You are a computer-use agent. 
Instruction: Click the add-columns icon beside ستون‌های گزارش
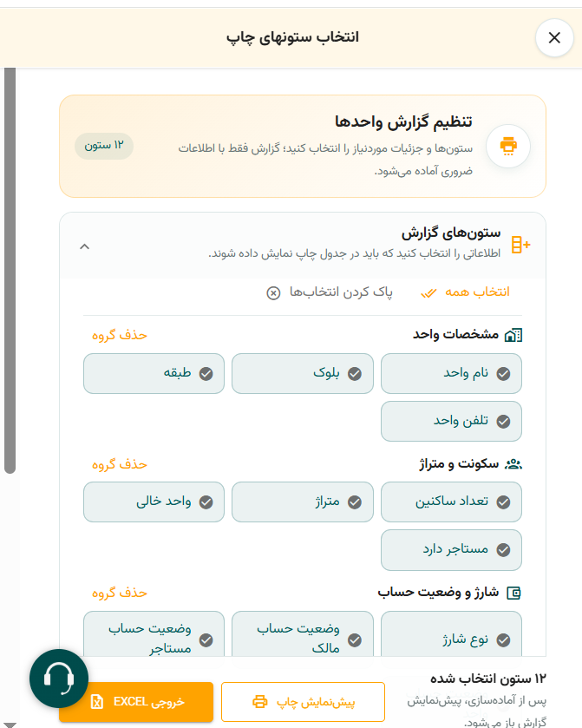point(520,245)
